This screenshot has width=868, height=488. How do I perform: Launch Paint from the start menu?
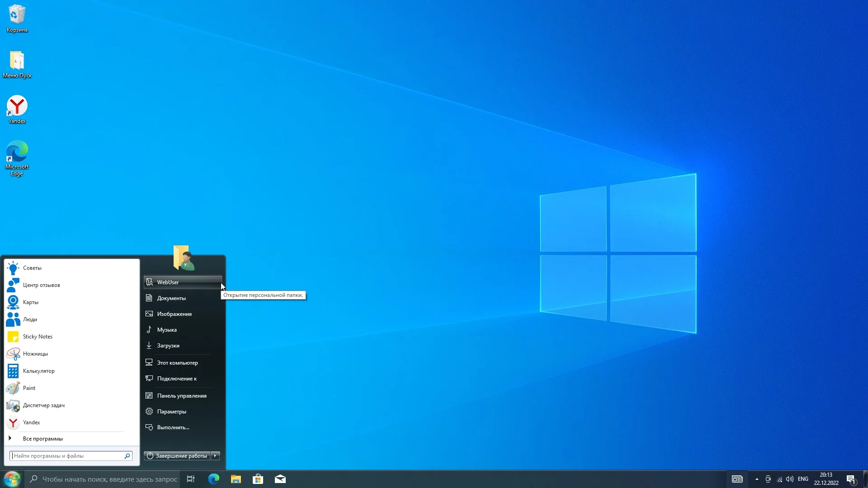point(29,388)
